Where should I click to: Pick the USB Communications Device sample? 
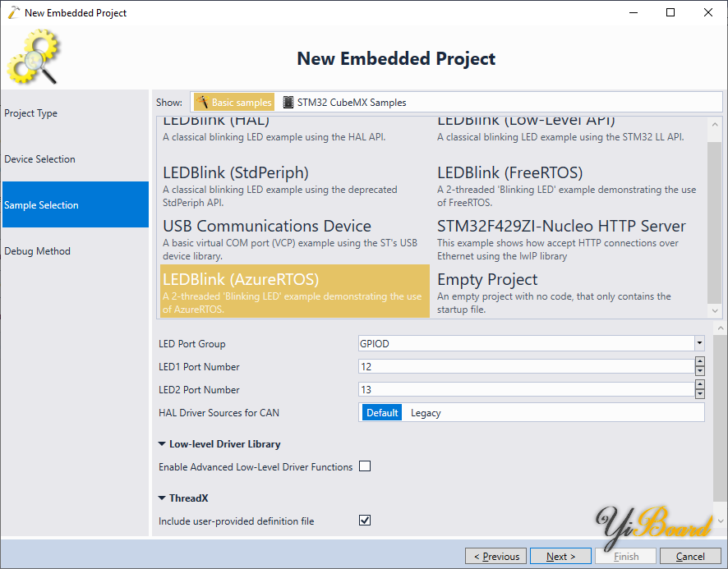(x=295, y=238)
